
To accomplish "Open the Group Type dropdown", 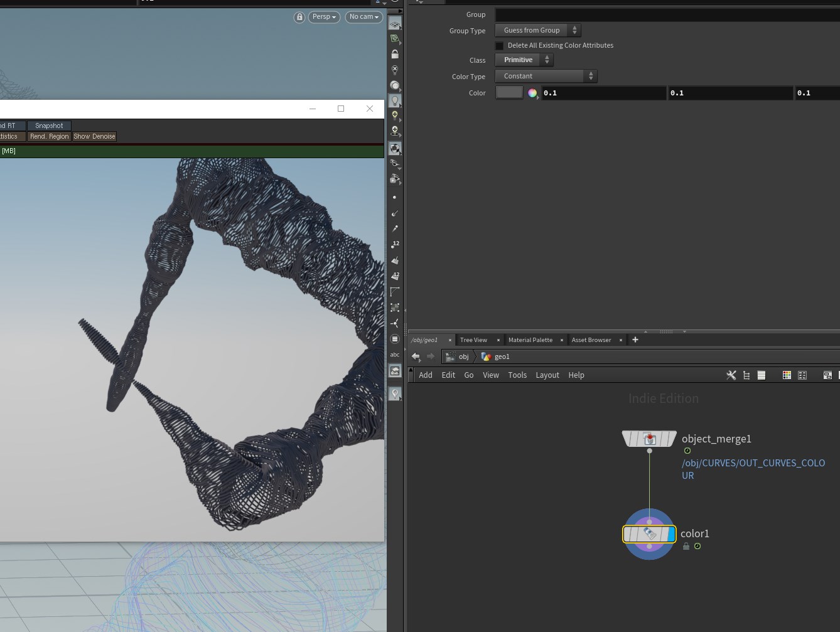I will (x=537, y=30).
